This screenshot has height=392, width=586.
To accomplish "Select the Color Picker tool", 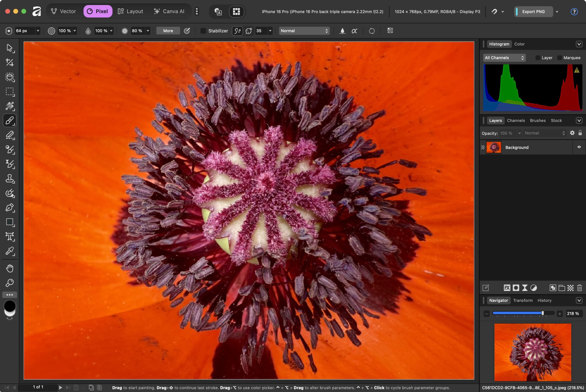I will (10, 251).
